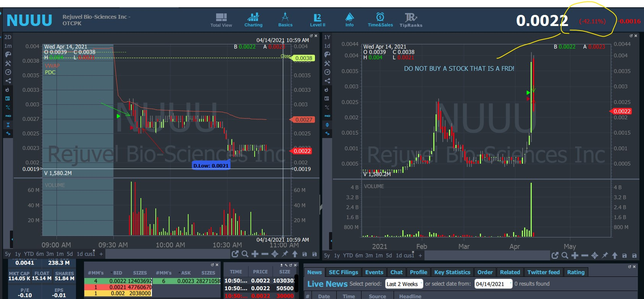Add a custom range under the intraday chart
This screenshot has width=644, height=299.
101,254
